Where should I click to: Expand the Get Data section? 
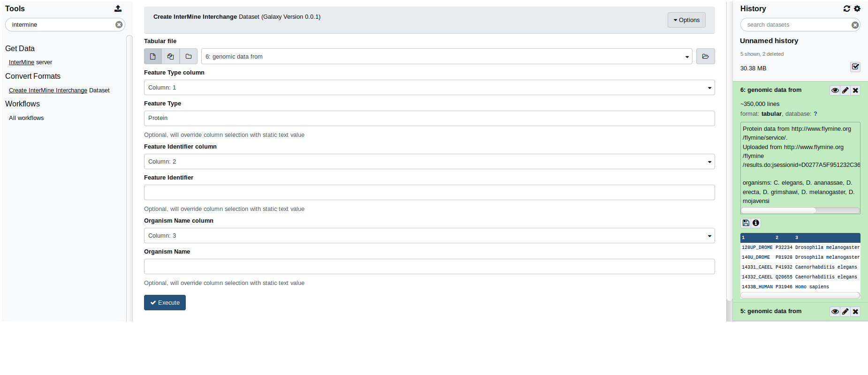click(x=20, y=48)
